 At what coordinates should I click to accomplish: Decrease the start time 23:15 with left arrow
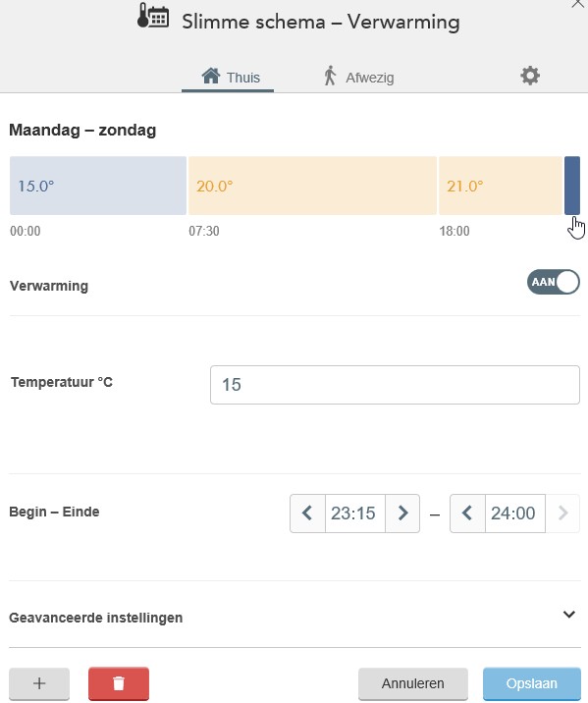307,513
